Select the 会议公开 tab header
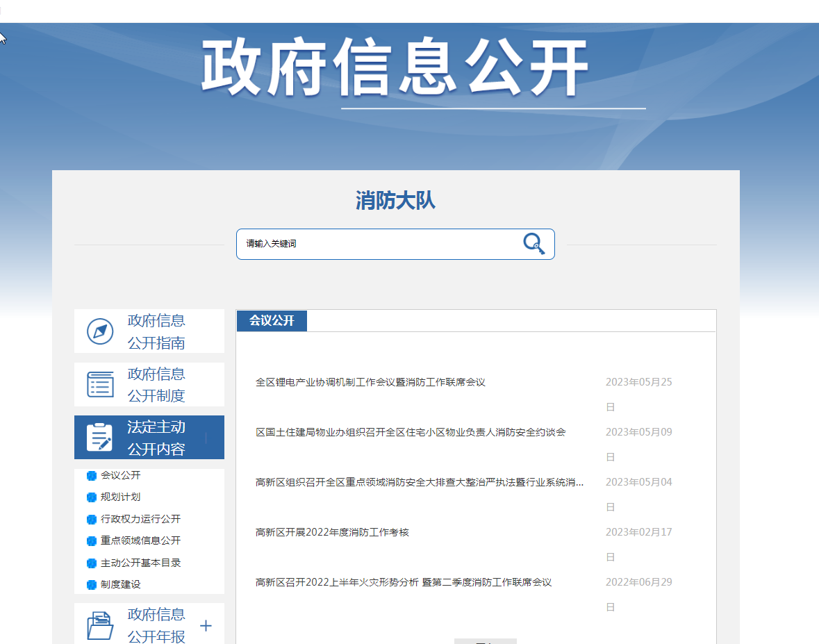This screenshot has width=819, height=644. [x=272, y=321]
